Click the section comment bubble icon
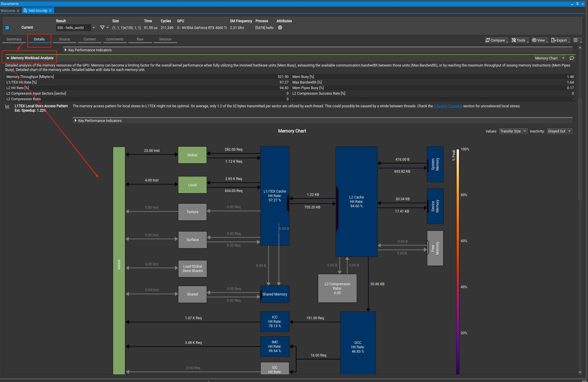The width and height of the screenshot is (588, 382). point(572,58)
